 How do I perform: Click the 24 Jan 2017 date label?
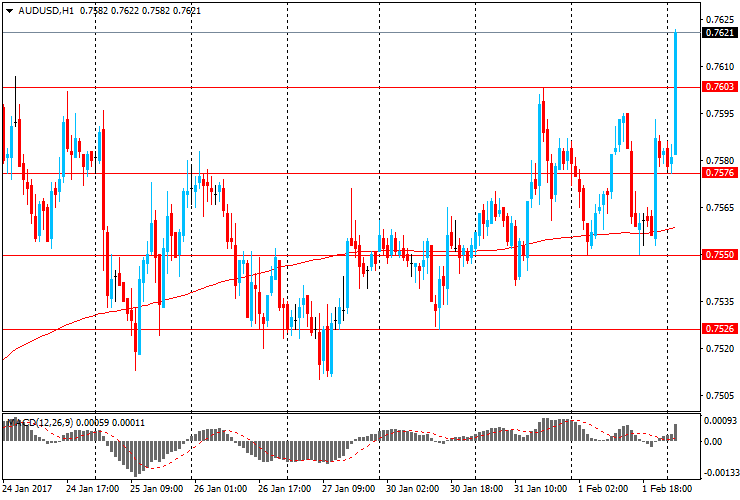pyautogui.click(x=27, y=490)
